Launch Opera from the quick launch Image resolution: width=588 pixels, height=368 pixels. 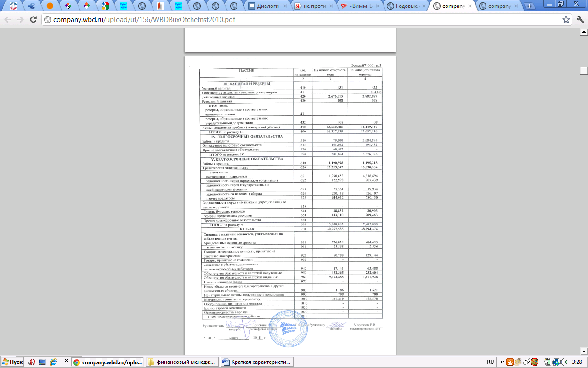[x=32, y=362]
